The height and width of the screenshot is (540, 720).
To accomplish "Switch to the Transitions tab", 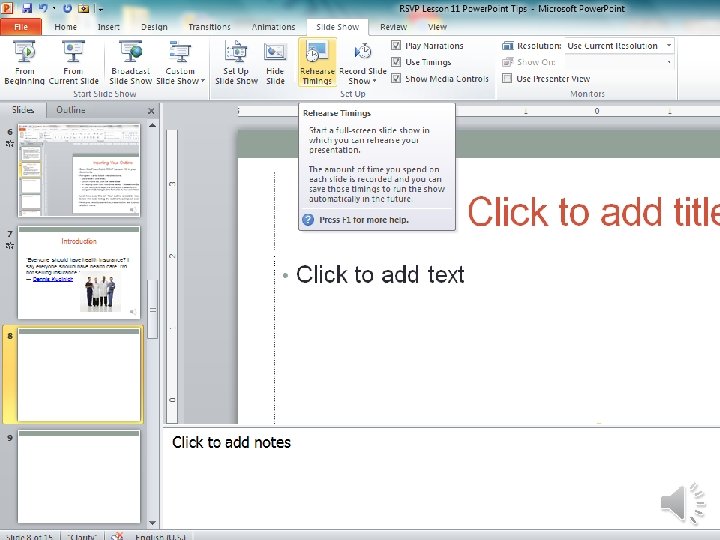I will point(209,27).
